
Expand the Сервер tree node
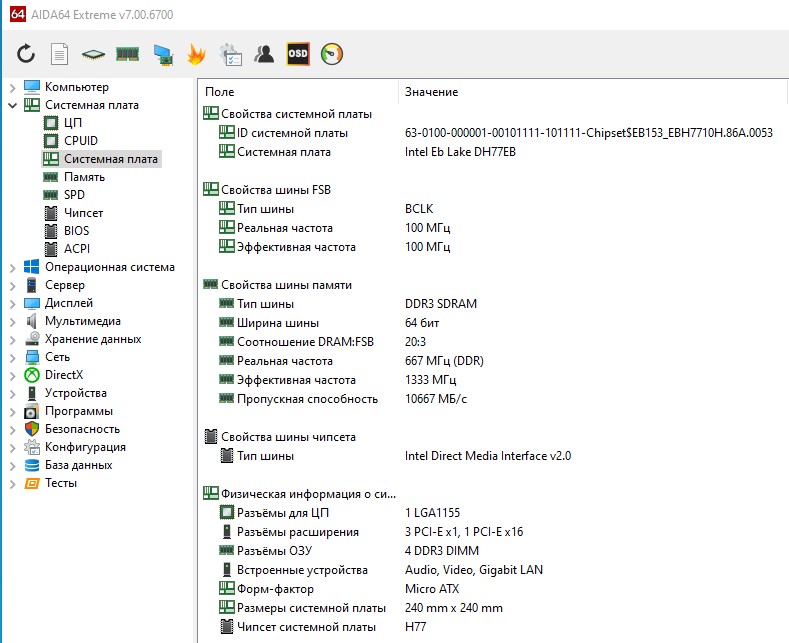pos(13,286)
